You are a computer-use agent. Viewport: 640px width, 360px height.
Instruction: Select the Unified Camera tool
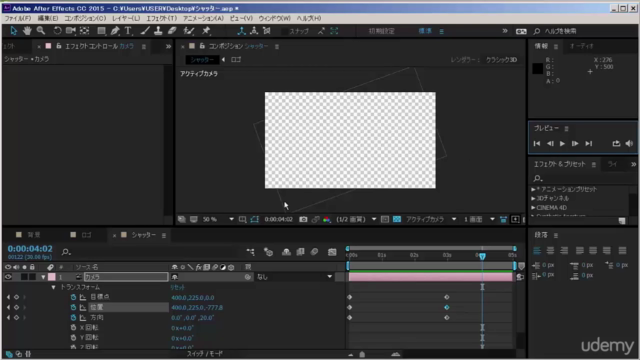pyautogui.click(x=71, y=31)
